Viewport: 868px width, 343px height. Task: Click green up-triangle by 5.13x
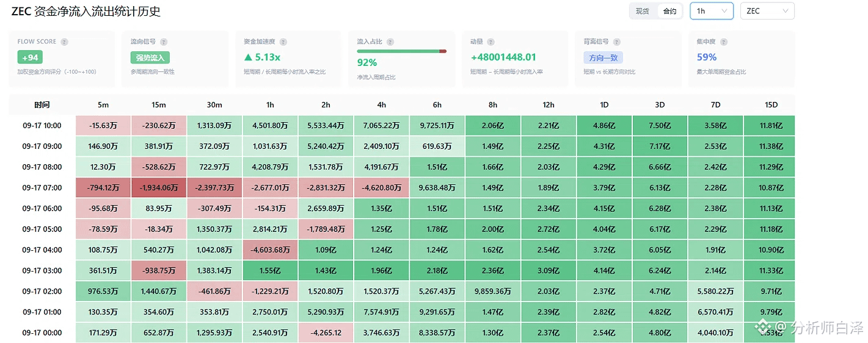248,57
